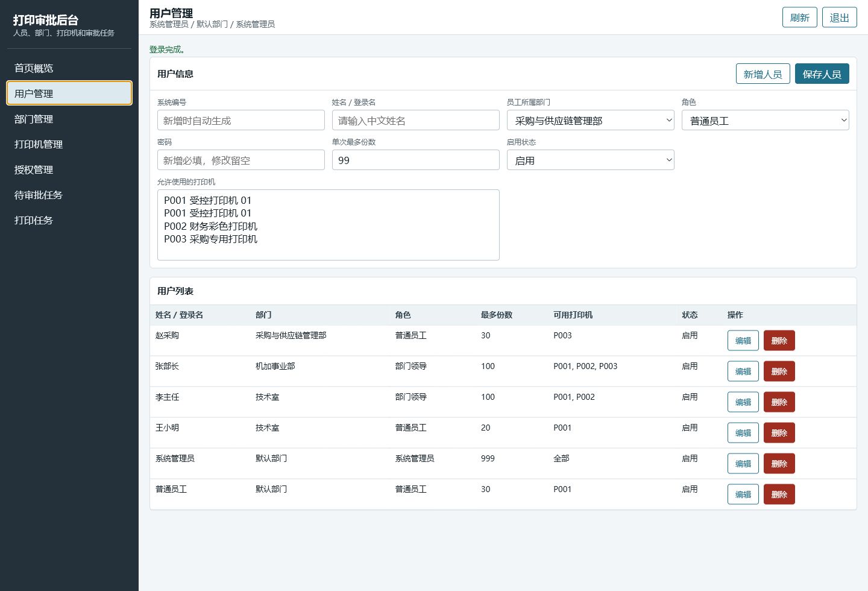The image size is (868, 591).
Task: Open the 角色 dropdown
Action: tap(766, 120)
